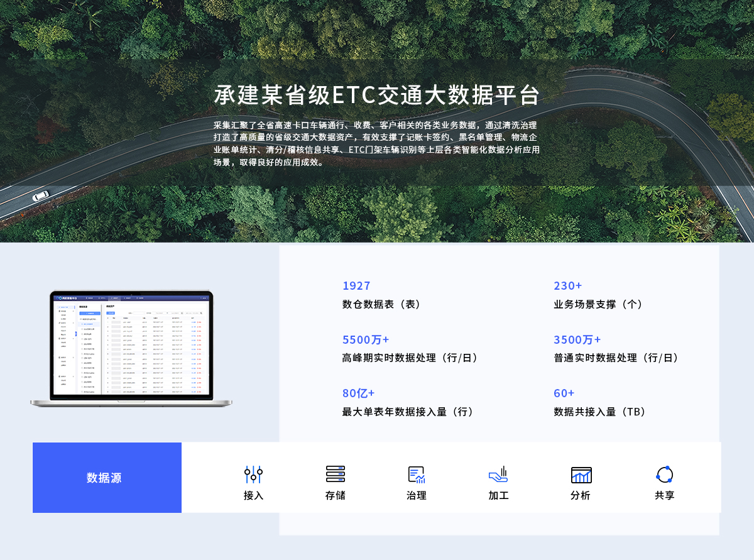Click the 3500万+ real-time processing number
The image size is (754, 560).
577,340
